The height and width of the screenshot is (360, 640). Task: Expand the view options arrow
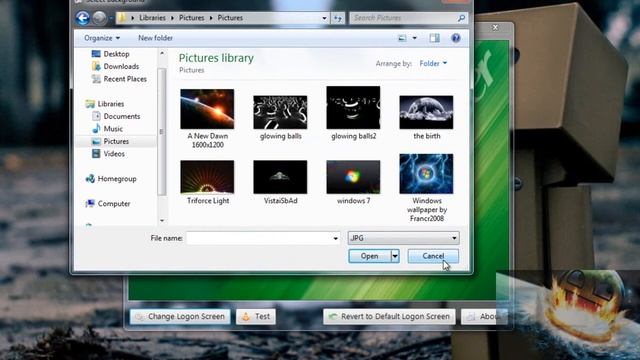click(414, 38)
